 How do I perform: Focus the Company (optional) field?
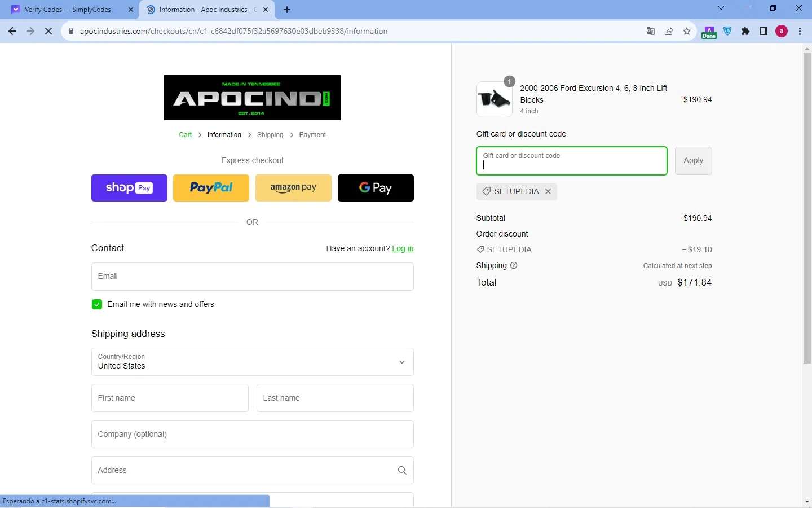253,434
